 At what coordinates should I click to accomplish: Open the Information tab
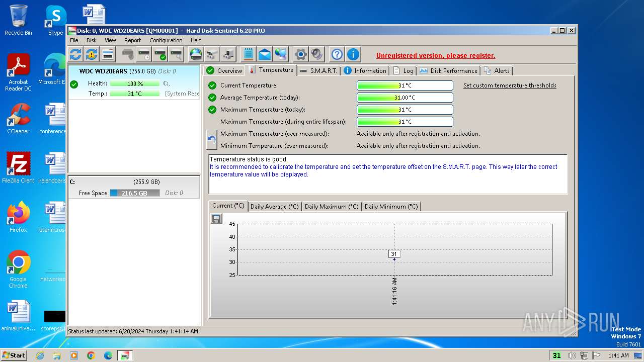[365, 71]
